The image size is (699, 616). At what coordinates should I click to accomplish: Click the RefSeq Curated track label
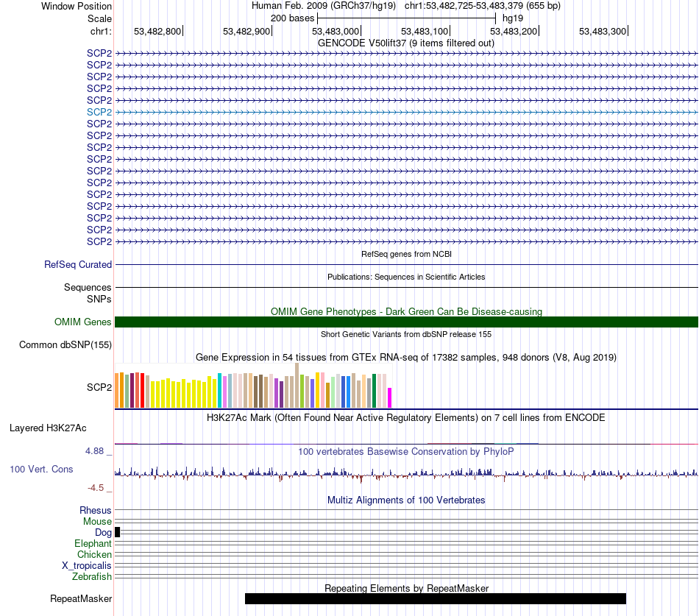click(x=78, y=264)
